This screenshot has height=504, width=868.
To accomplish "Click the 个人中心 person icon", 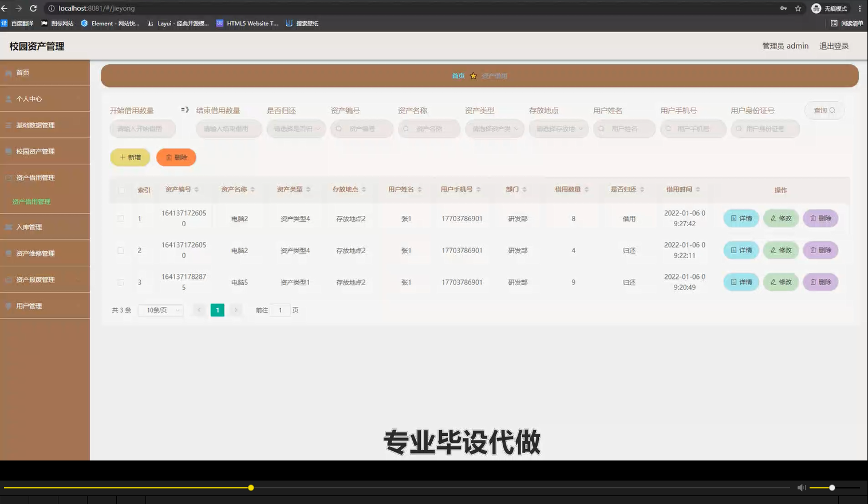I will tap(10, 99).
